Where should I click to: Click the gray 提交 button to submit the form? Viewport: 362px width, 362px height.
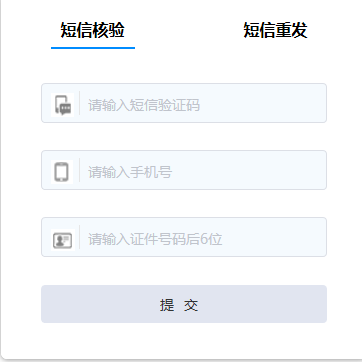[x=184, y=304]
